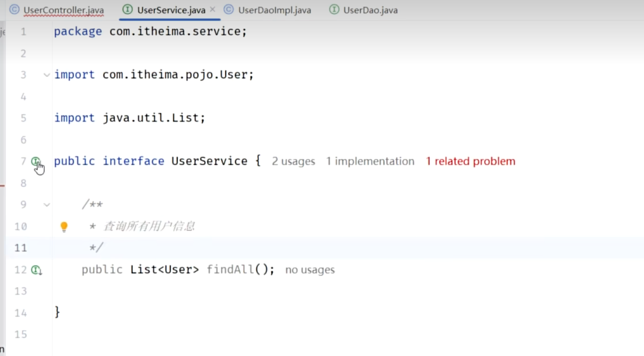
Task: Click the implemented-method gutter icon on line 12
Action: pyautogui.click(x=36, y=270)
